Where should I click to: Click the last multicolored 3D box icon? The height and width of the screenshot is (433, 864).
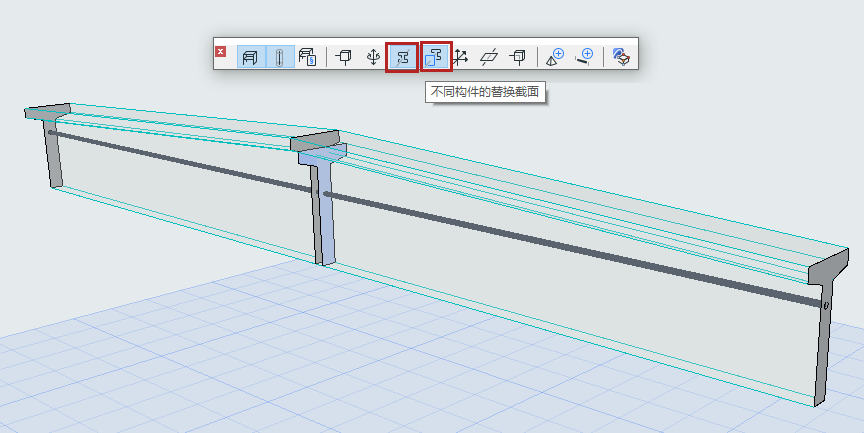pos(621,57)
